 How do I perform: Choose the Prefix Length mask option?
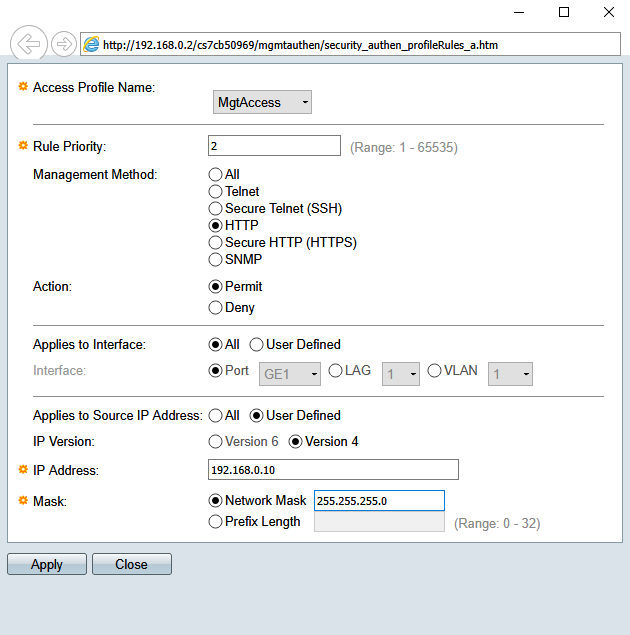tap(215, 521)
